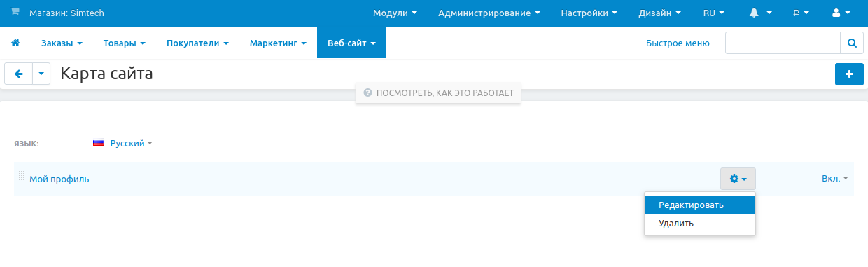The height and width of the screenshot is (267, 868).
Task: Select Удалить in the gear menu
Action: click(700, 224)
